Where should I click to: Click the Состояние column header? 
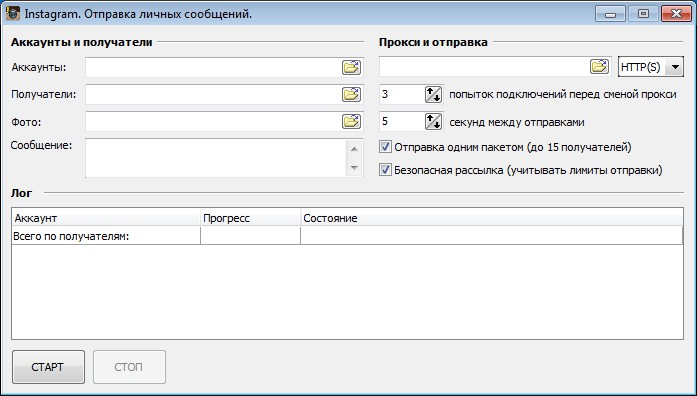tap(492, 218)
